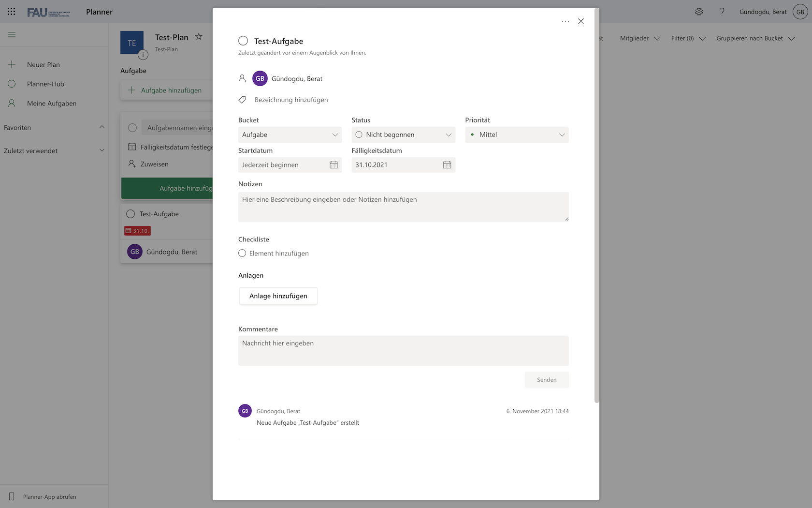This screenshot has width=812, height=508.
Task: Open the help question mark
Action: pyautogui.click(x=722, y=11)
